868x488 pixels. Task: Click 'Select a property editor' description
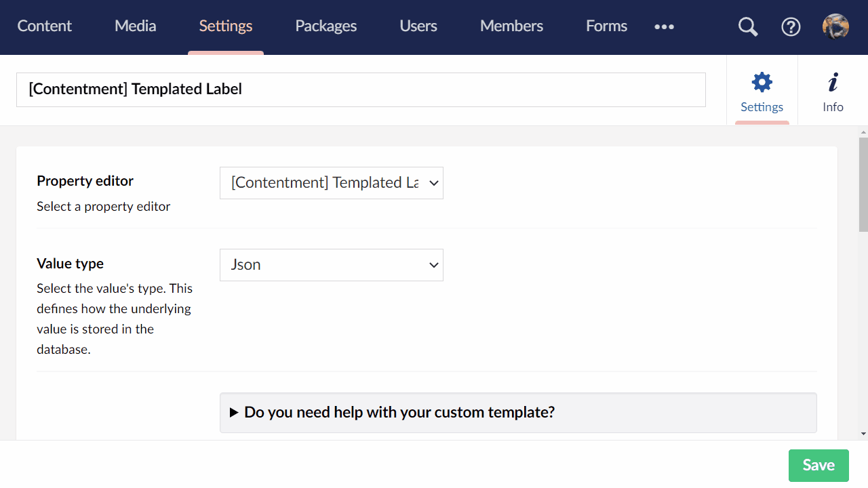click(x=104, y=207)
